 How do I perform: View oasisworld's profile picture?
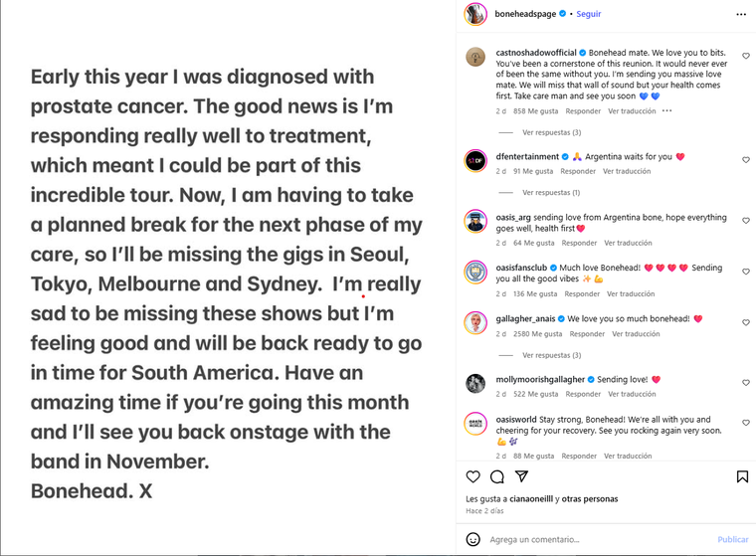coord(475,425)
